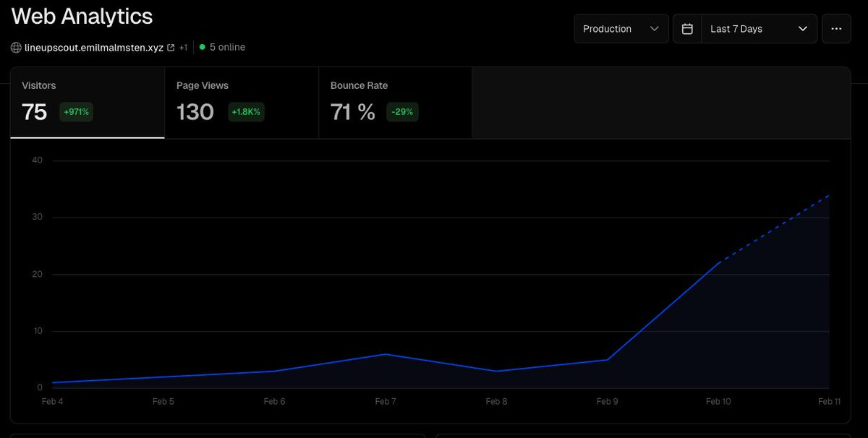Click the chart line point at Feb 10
The image size is (868, 438).
(718, 262)
